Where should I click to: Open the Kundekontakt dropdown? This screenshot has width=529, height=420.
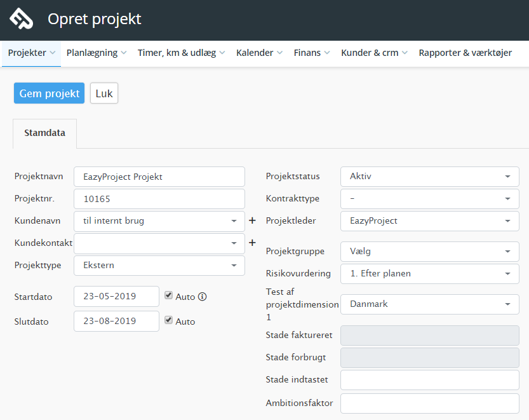[x=159, y=243]
